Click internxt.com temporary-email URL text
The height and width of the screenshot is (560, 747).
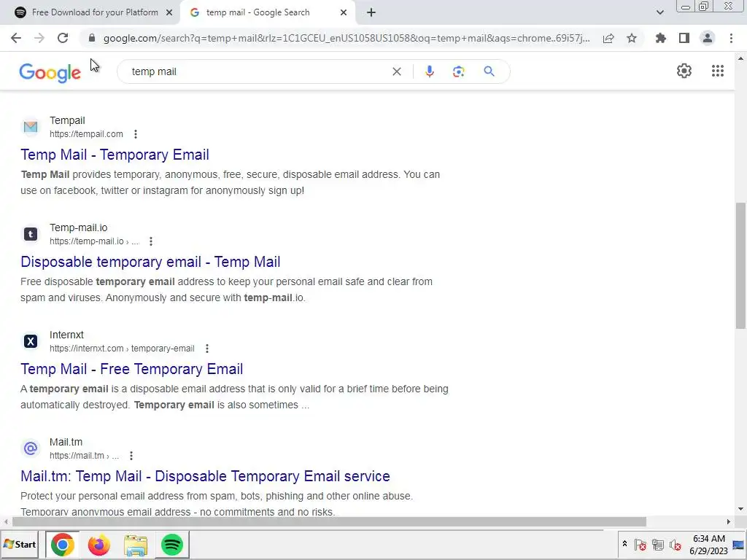tap(122, 349)
